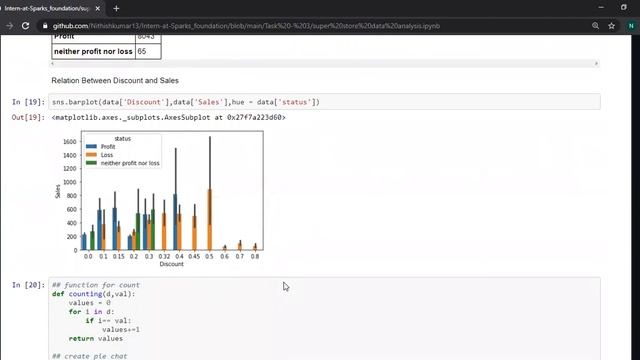Click the '## function for count' comment
Viewport: 640px width, 360px height.
[96, 285]
